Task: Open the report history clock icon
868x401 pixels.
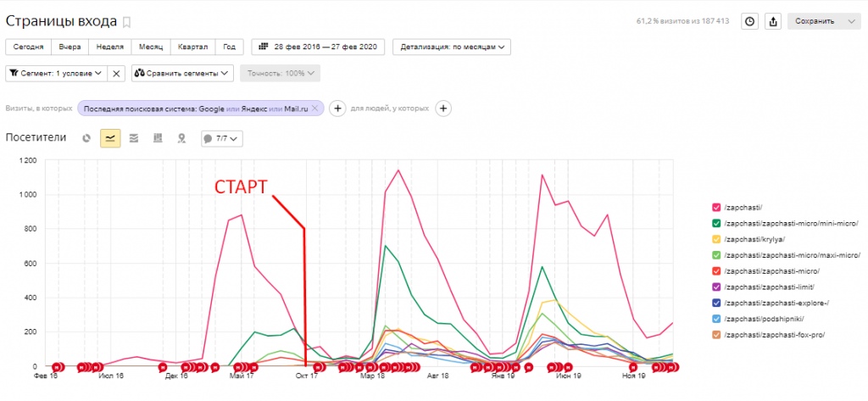Action: click(x=749, y=21)
